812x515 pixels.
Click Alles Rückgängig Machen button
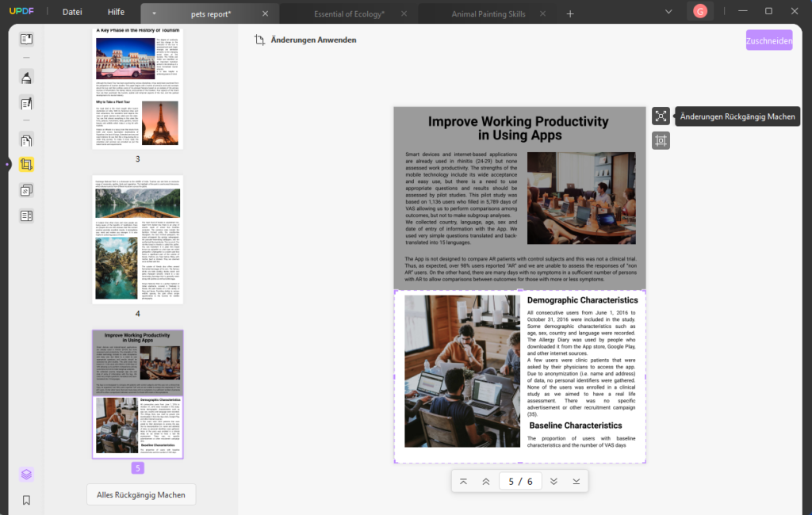tap(140, 495)
